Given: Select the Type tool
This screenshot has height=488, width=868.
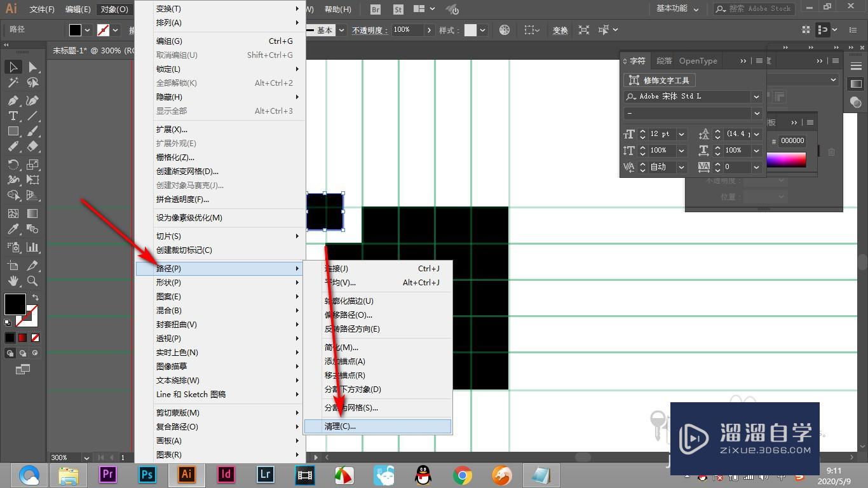Looking at the screenshot, I should pyautogui.click(x=13, y=116).
